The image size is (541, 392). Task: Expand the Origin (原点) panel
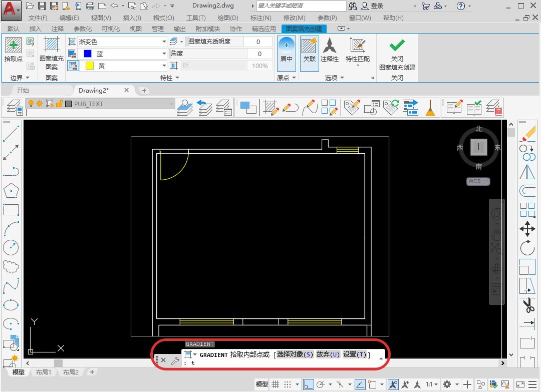click(x=287, y=78)
